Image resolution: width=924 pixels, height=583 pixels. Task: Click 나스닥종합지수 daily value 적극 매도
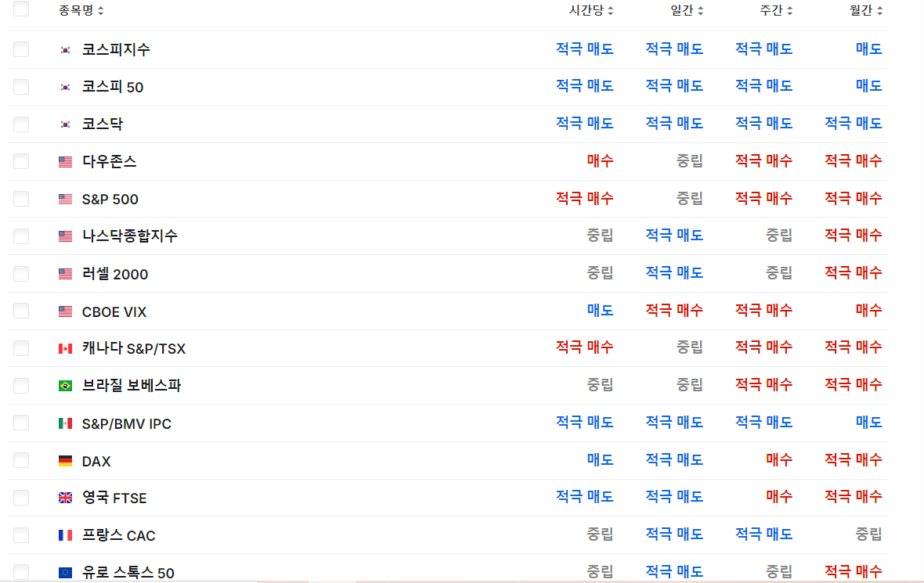click(x=674, y=236)
